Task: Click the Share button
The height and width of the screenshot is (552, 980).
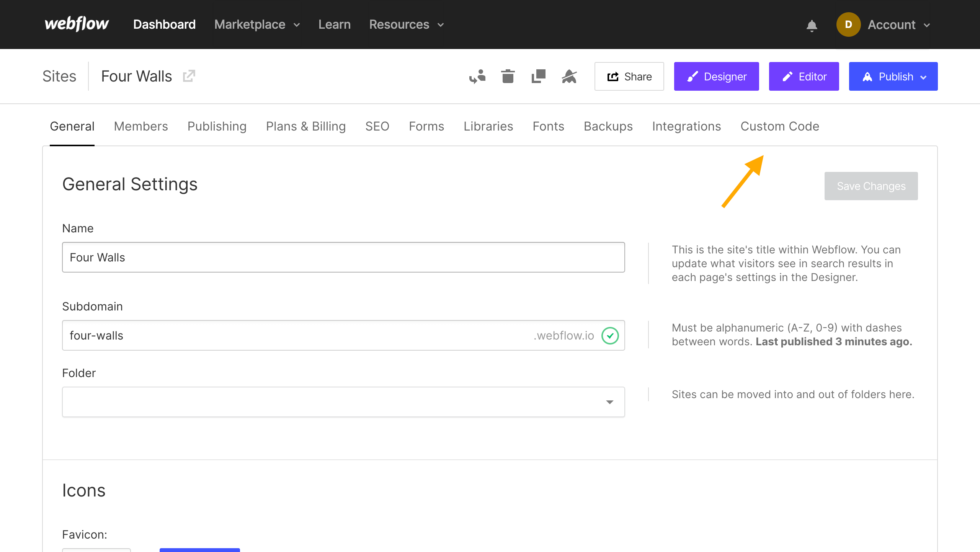Action: click(629, 76)
